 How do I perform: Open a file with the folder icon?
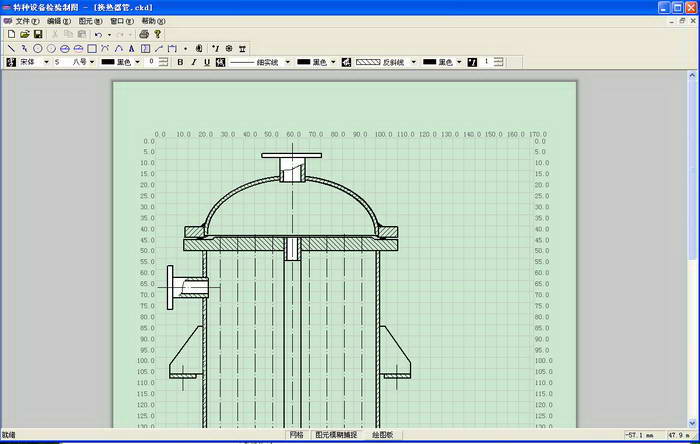click(24, 34)
